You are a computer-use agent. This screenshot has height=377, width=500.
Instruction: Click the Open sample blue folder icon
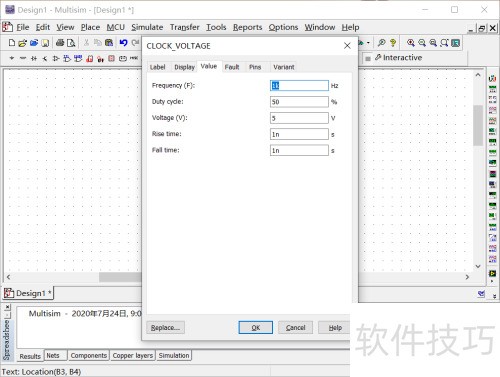34,43
